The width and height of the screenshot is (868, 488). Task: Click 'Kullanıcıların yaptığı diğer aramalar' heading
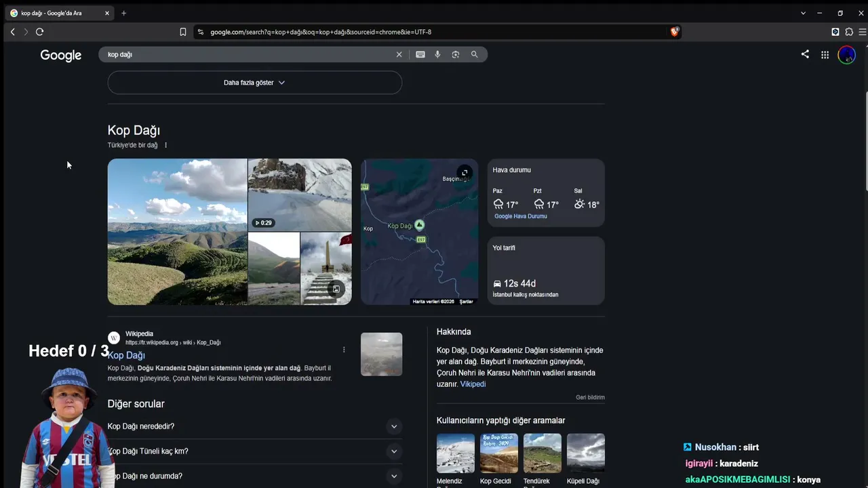pyautogui.click(x=501, y=421)
